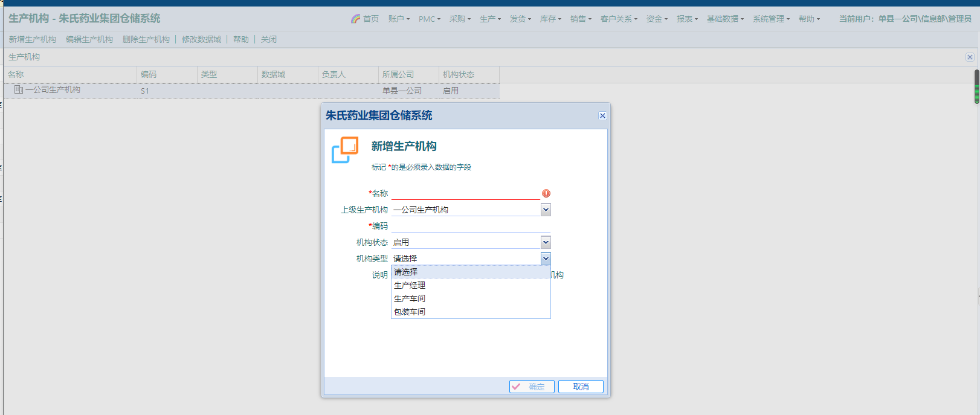Open the 机构状态 dropdown arrow
Image resolution: width=980 pixels, height=415 pixels.
pos(546,242)
